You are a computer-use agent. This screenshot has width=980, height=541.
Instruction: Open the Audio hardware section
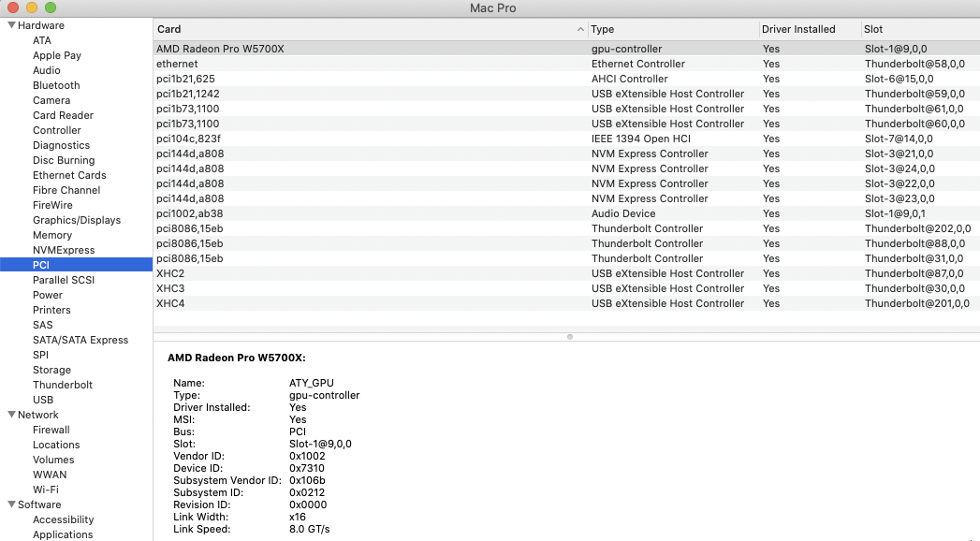tap(46, 70)
